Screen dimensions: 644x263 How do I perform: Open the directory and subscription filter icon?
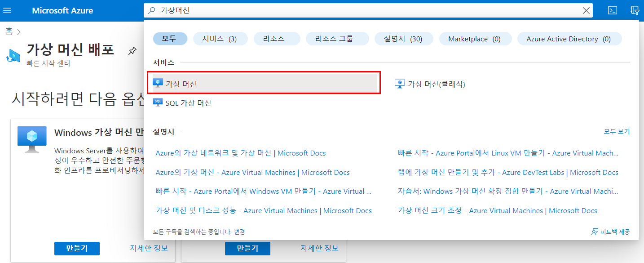point(635,10)
